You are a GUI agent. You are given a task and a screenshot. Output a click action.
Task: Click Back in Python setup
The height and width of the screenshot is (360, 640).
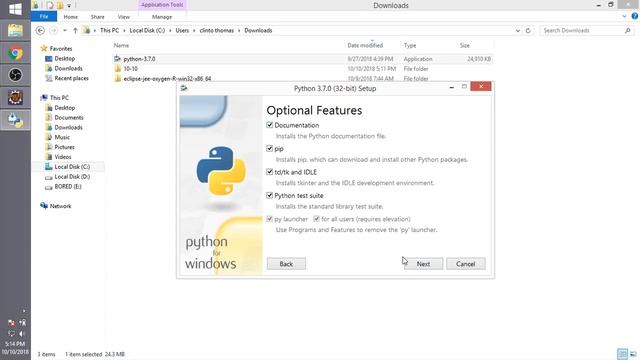point(286,264)
